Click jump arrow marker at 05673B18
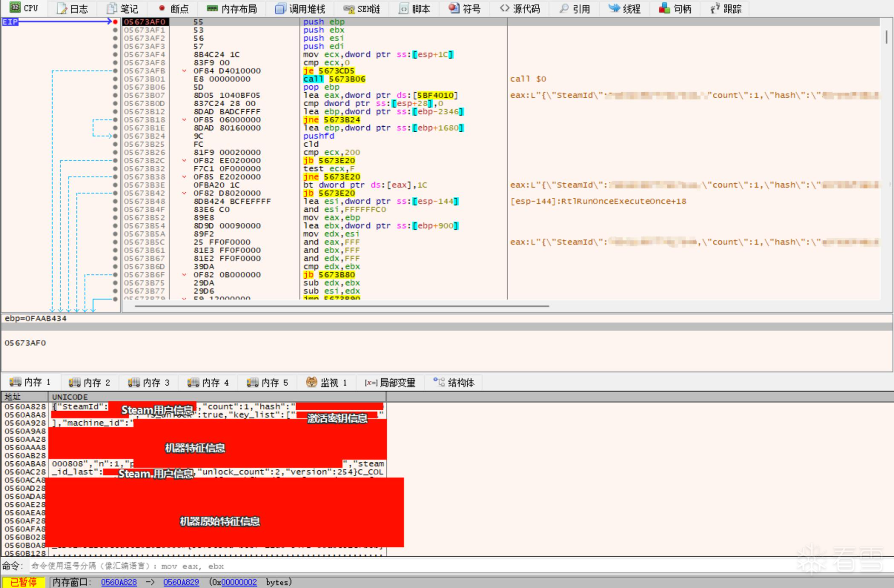Viewport: 894px width, 588px height. pos(184,120)
